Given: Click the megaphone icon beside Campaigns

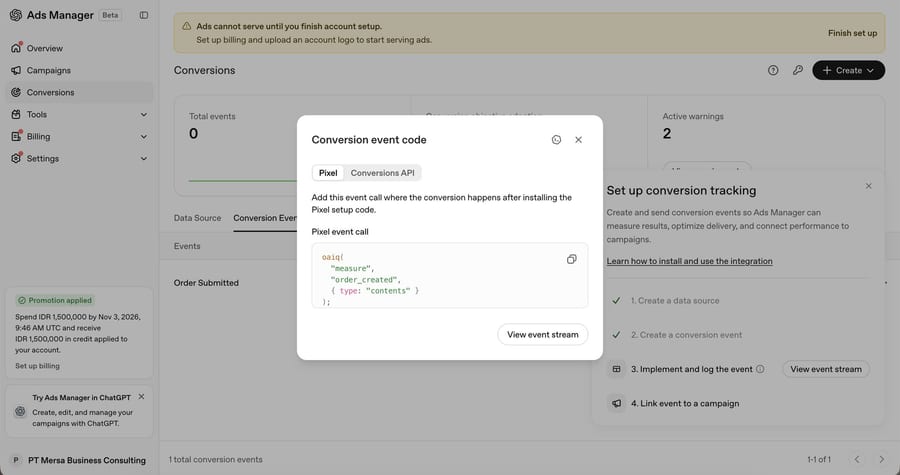Looking at the screenshot, I should click(16, 71).
